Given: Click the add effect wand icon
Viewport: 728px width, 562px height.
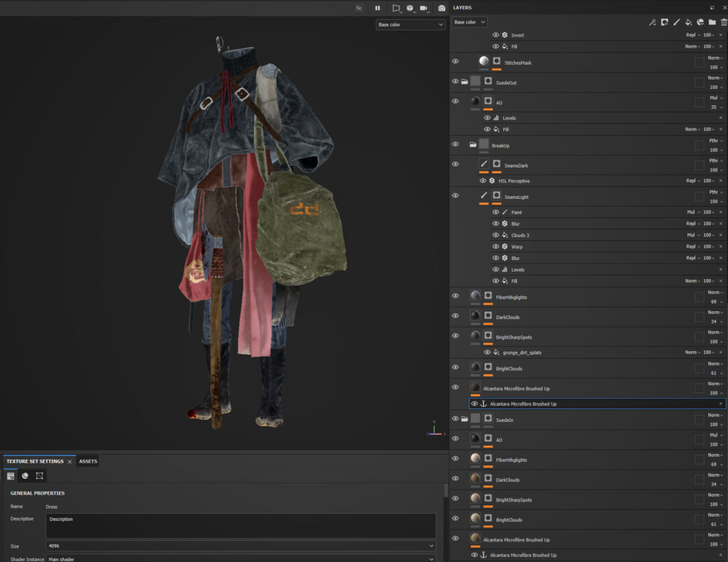Looking at the screenshot, I should point(652,22).
